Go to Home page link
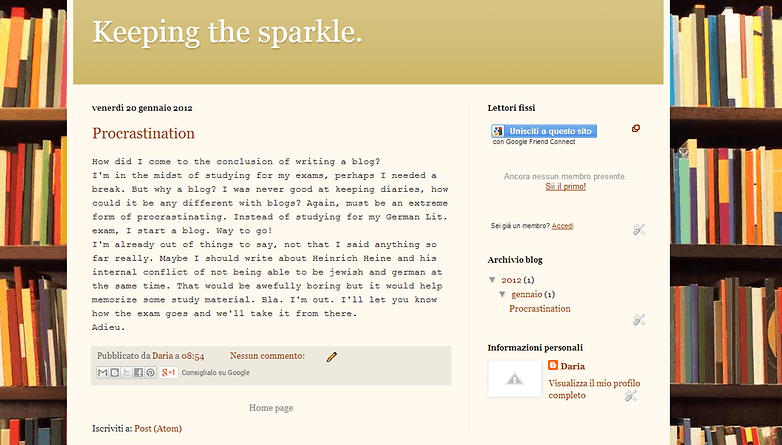Image resolution: width=782 pixels, height=445 pixels. (271, 408)
